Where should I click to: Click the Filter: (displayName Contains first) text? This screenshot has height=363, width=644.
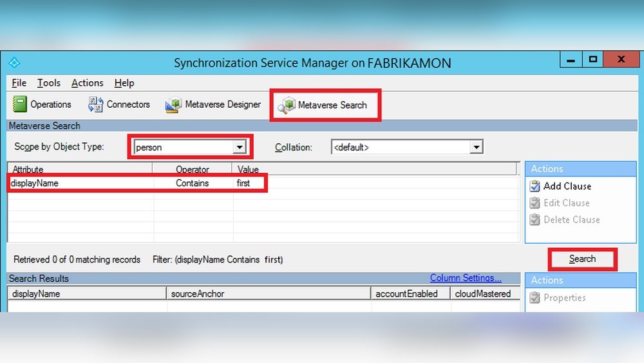[x=218, y=259]
